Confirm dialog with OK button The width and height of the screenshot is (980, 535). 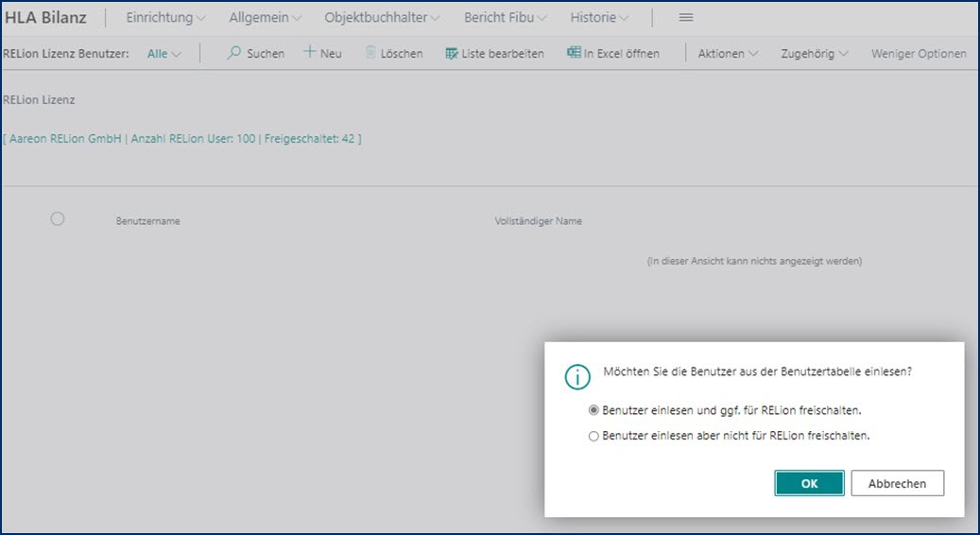pos(809,483)
